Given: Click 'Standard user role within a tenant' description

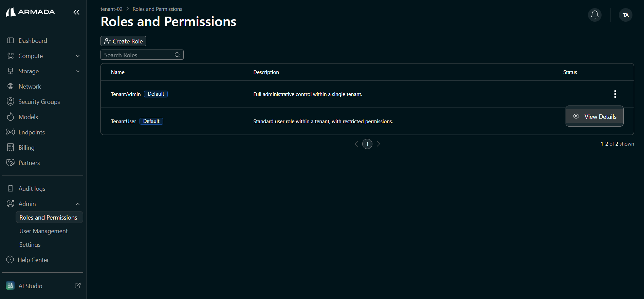Looking at the screenshot, I should click(x=323, y=122).
